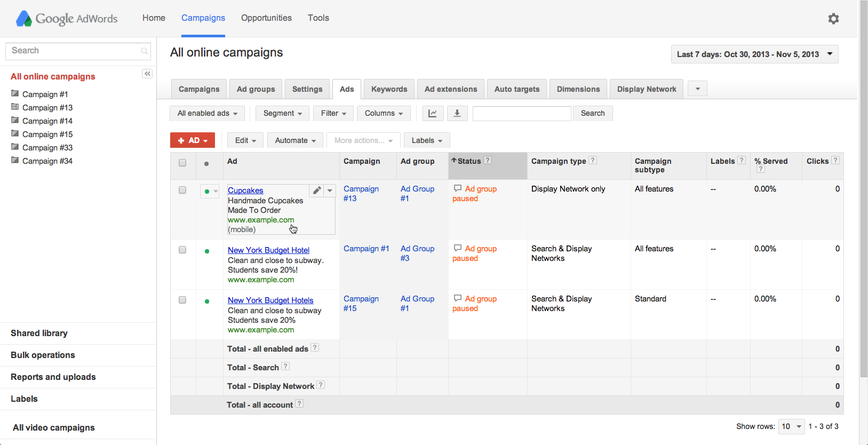Open the date range dropdown
The height and width of the screenshot is (445, 868).
tap(754, 54)
